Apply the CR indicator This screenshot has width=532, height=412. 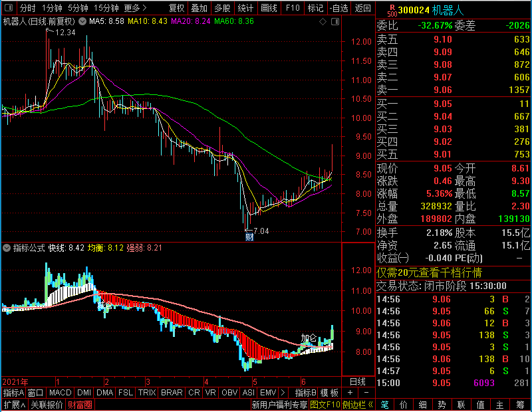coord(194,393)
